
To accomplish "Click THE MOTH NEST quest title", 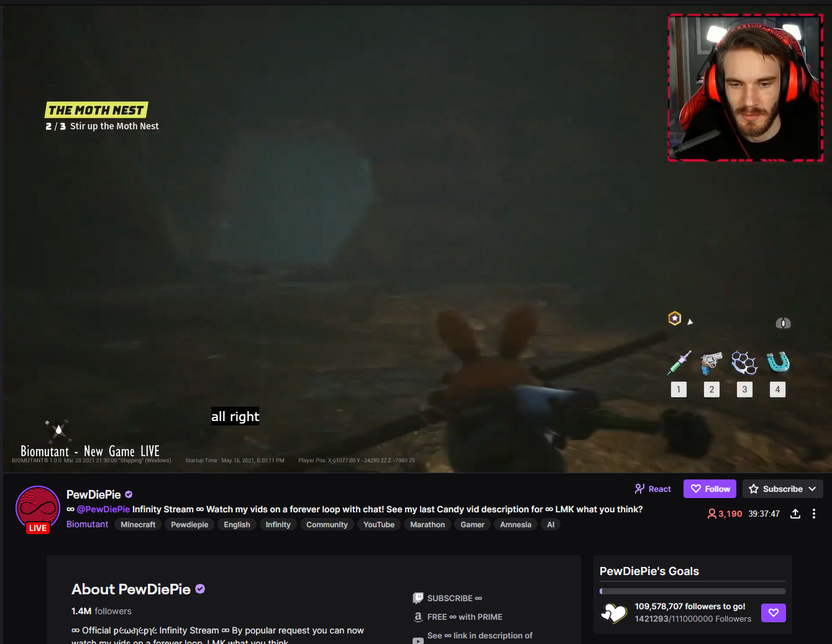I will tap(96, 110).
